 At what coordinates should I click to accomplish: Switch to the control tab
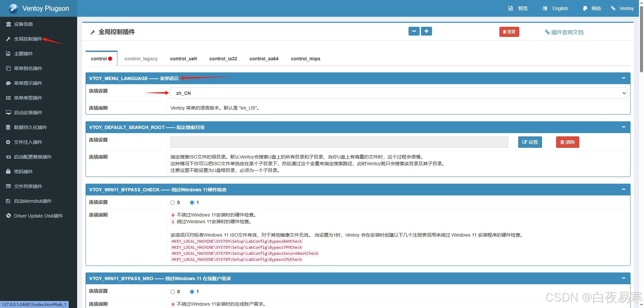tap(101, 59)
